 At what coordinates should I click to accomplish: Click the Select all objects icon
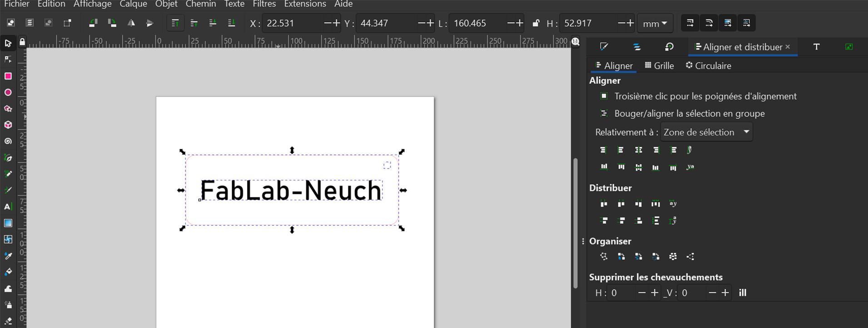click(x=11, y=23)
